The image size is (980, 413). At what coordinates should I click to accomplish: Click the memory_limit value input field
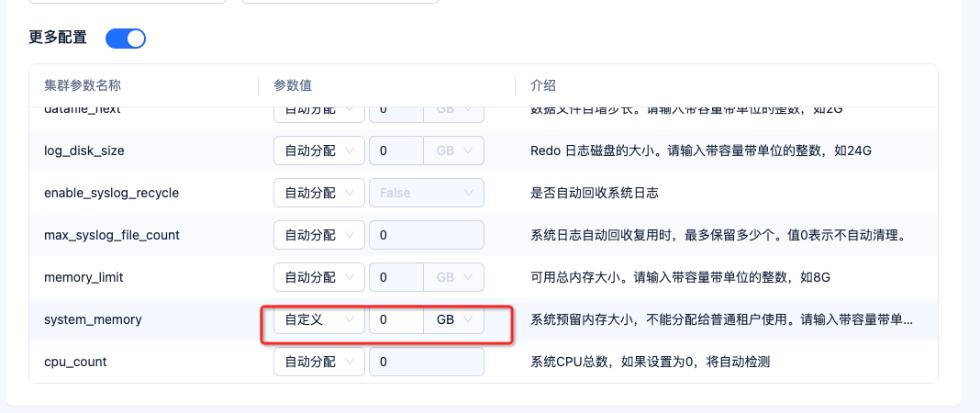pos(397,277)
